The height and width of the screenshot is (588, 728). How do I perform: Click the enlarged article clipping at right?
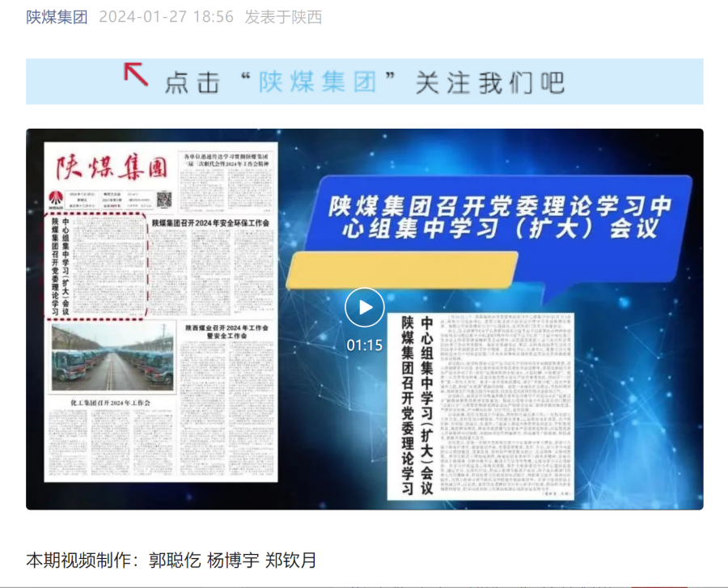[x=481, y=404]
